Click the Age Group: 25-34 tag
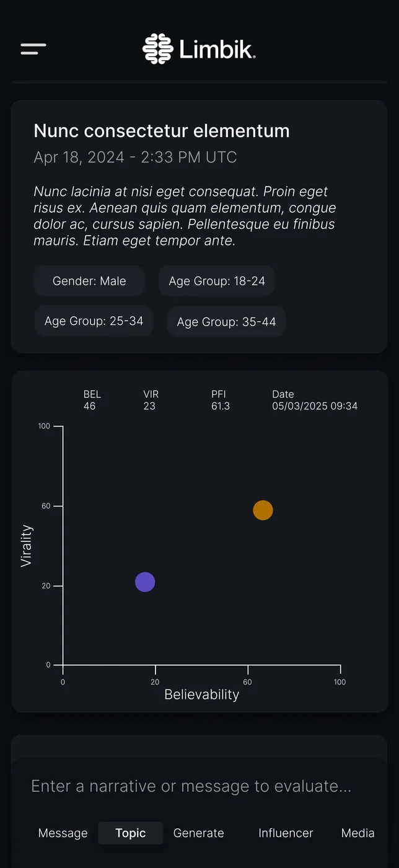The height and width of the screenshot is (868, 399). tap(94, 321)
